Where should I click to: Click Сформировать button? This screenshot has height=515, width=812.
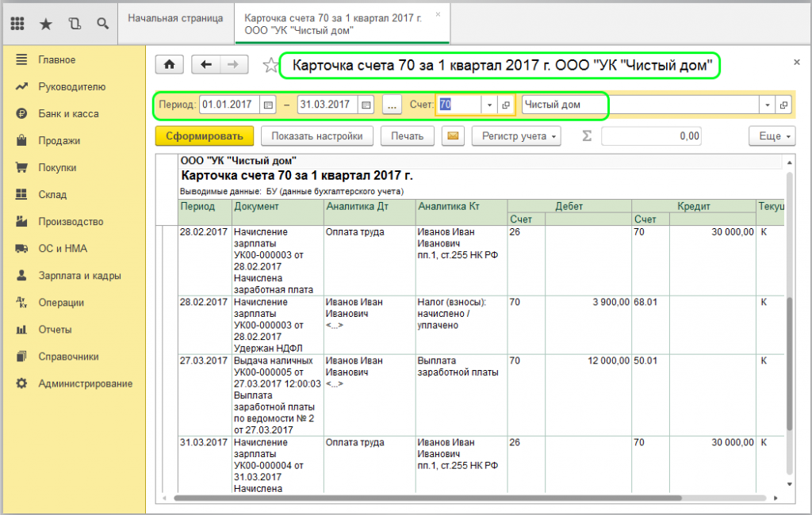coord(205,136)
